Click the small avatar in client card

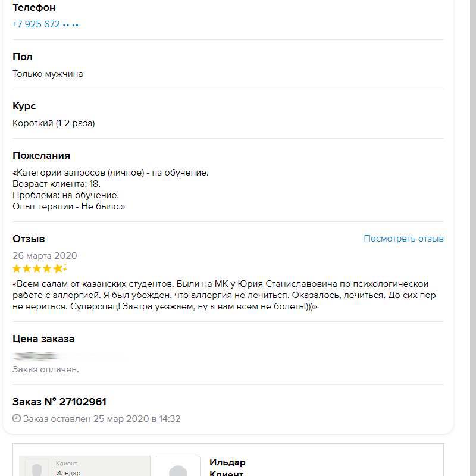tap(36, 468)
